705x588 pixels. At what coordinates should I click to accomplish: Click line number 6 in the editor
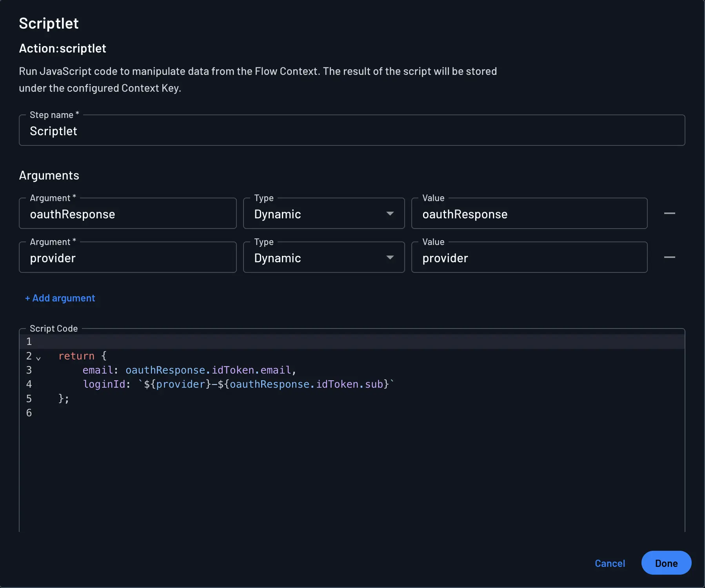click(x=29, y=413)
